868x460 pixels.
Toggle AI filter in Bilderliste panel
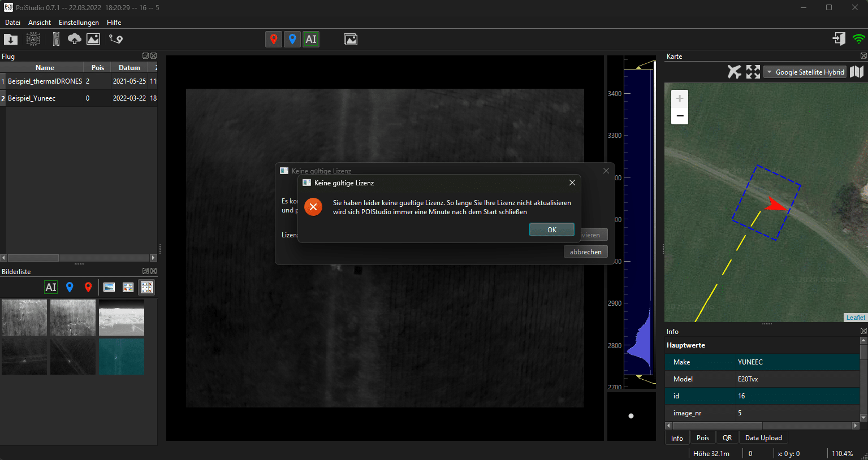(51, 287)
